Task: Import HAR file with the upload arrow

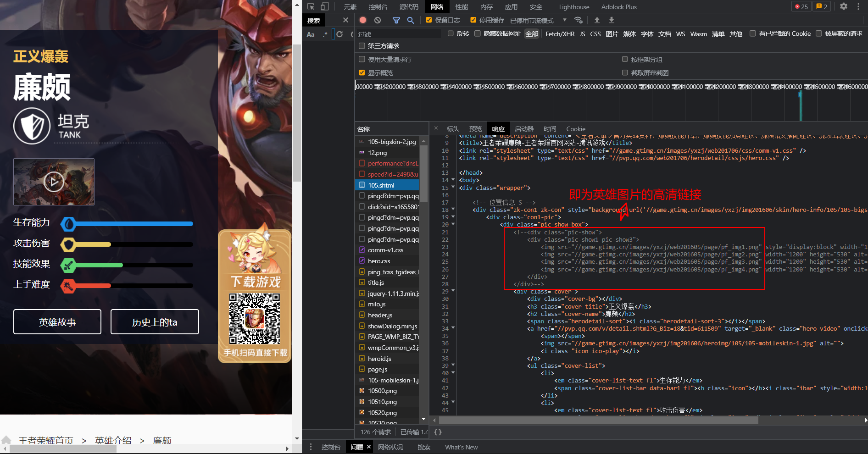Action: tap(597, 20)
